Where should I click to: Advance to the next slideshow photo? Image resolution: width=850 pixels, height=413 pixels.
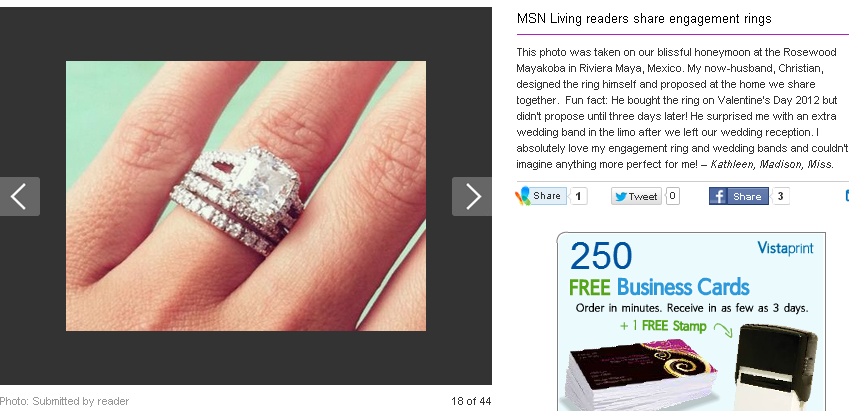pyautogui.click(x=472, y=196)
